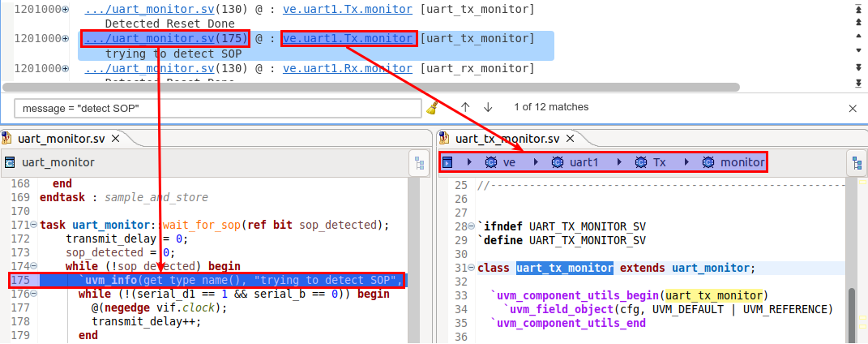Viewport: 868px width, 344px height.
Task: Click 'transmit_delay++;' code on line 178
Action: click(148, 322)
